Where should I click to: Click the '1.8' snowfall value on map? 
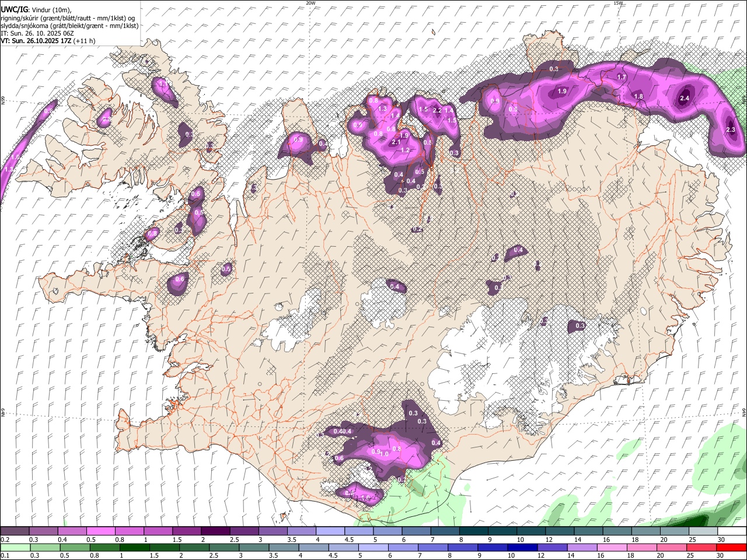click(x=638, y=97)
